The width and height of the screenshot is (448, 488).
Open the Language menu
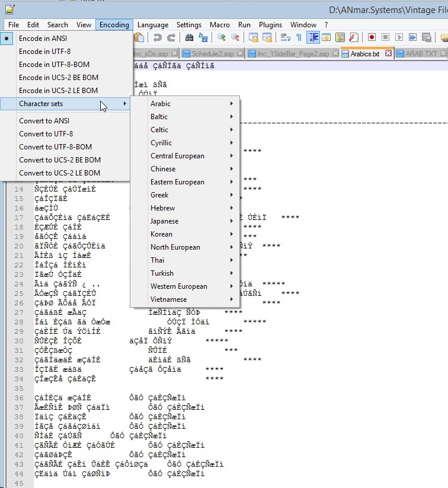pyautogui.click(x=152, y=25)
